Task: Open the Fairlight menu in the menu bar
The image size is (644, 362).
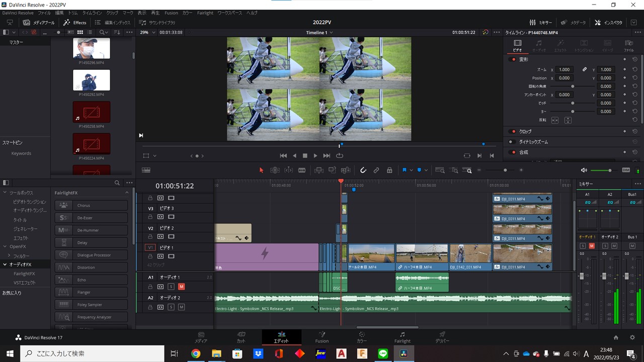Action: coord(205,13)
